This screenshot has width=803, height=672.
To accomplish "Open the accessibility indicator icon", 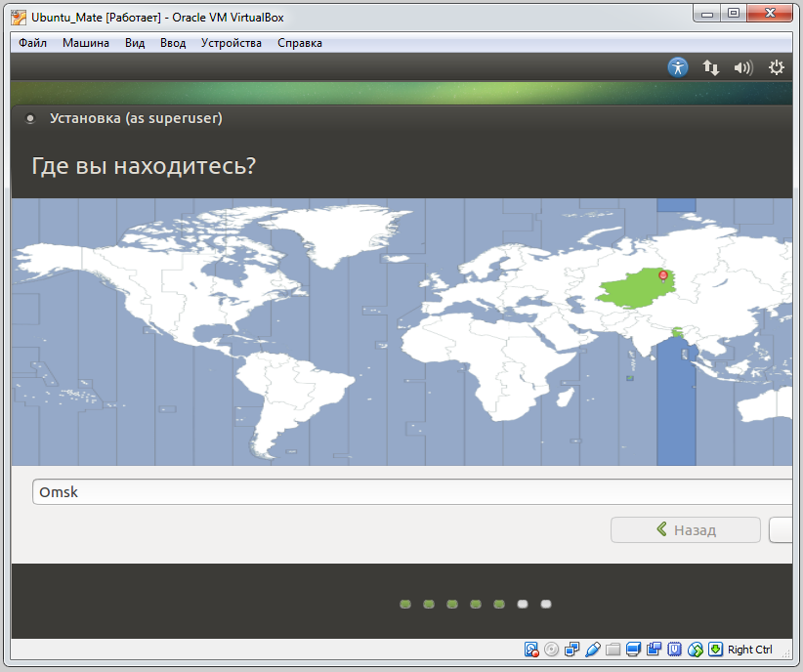I will (x=678, y=67).
